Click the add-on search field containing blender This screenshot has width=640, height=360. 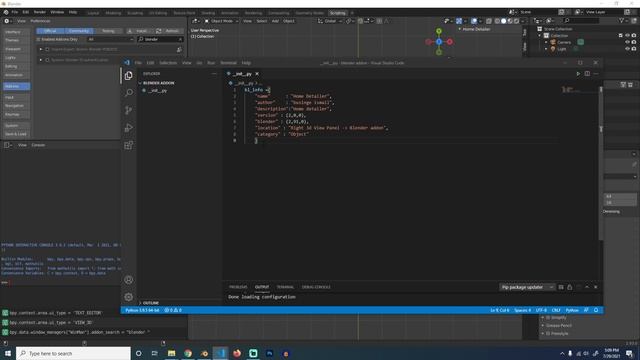(160, 39)
